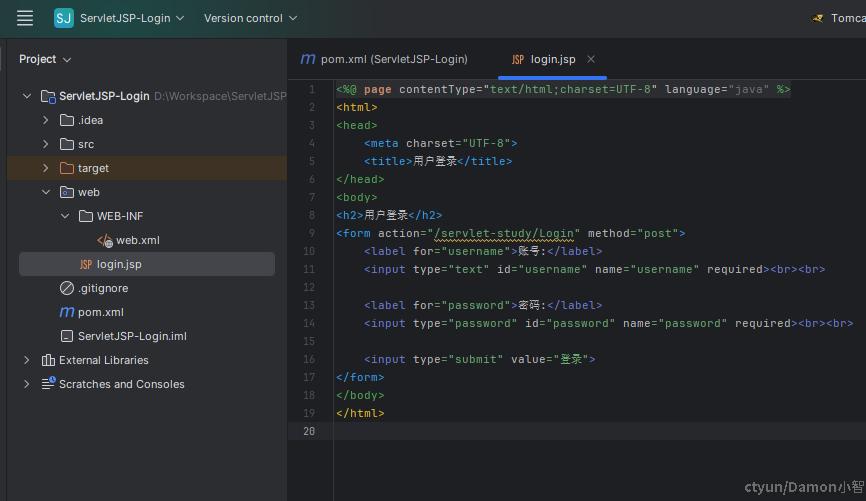Click the title tag text on line 5
Screen dimensions: 866x501
438,161
